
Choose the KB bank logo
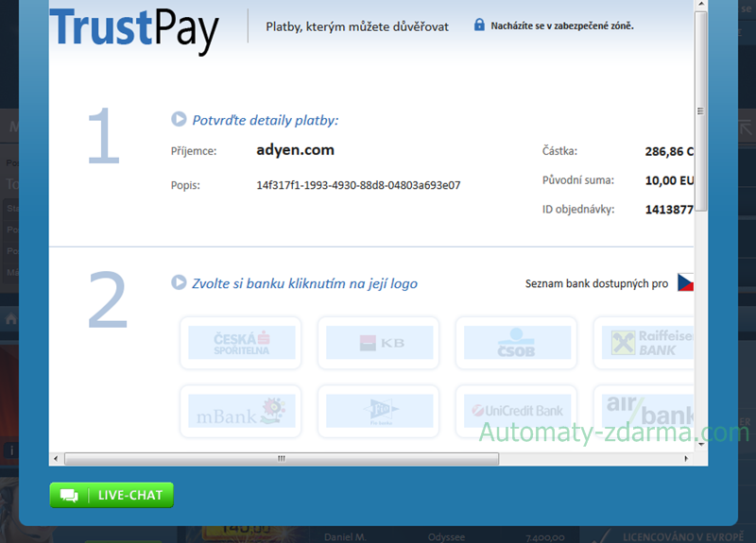pos(379,343)
